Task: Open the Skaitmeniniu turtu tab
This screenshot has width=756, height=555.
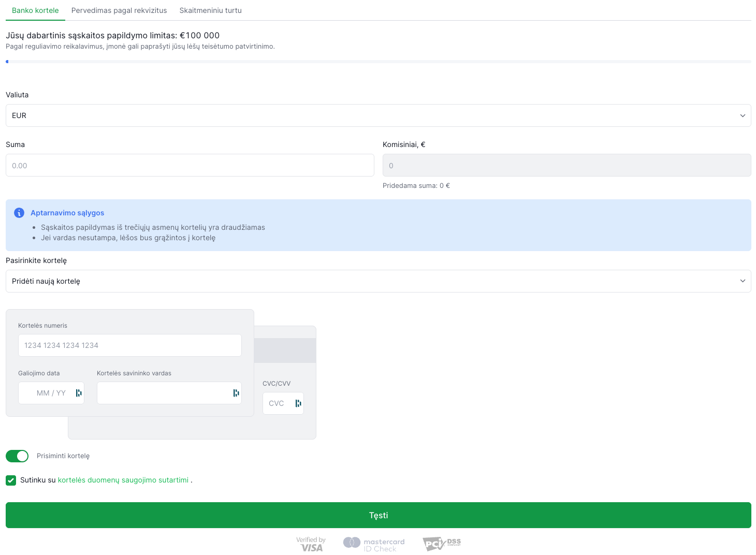Action: coord(210,10)
